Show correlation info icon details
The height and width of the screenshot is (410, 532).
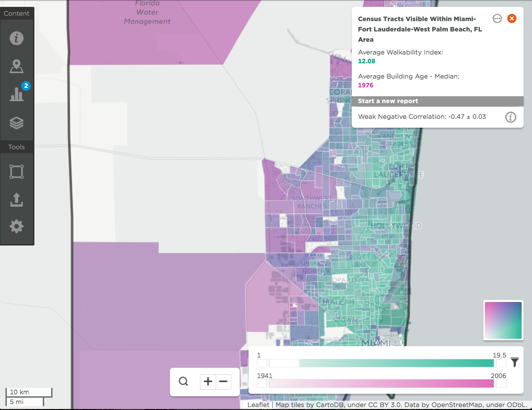tap(510, 117)
